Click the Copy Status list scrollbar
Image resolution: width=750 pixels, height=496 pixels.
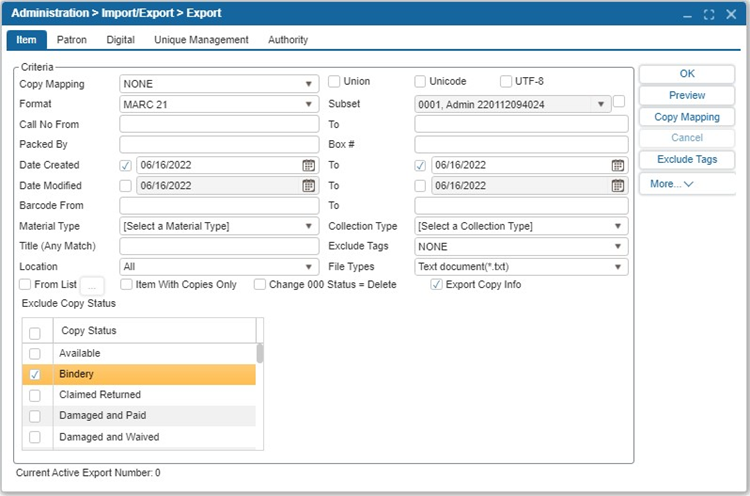260,353
